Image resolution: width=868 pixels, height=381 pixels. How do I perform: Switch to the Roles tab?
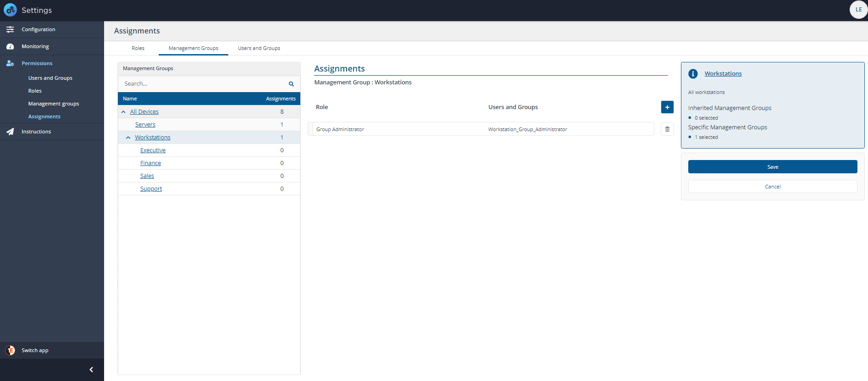point(138,48)
